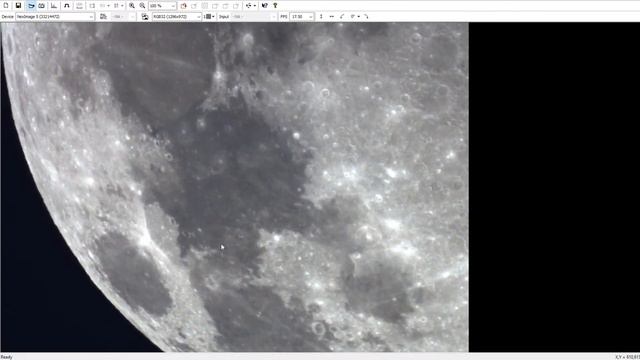
Task: Click the zoom out magnifier icon
Action: 142,6
